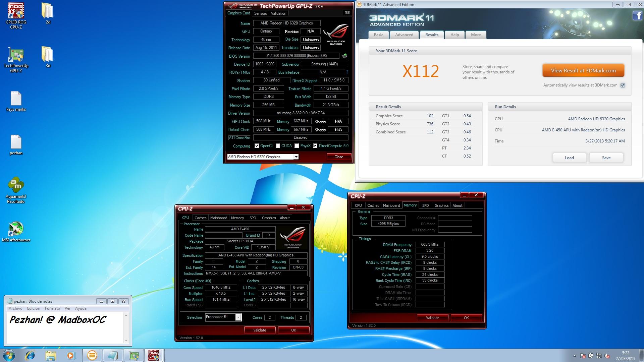Image resolution: width=644 pixels, height=362 pixels.
Task: Open SPD tab in right CPU-Z window
Action: pyautogui.click(x=425, y=205)
